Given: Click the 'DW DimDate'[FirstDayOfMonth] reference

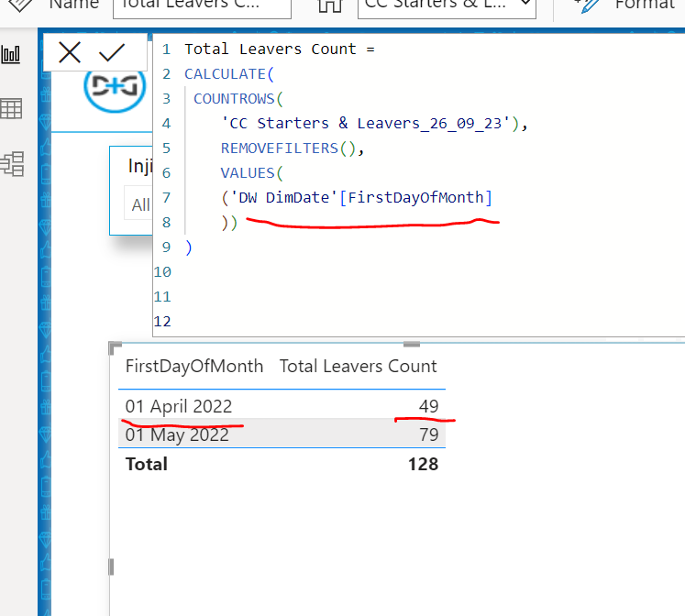Looking at the screenshot, I should (361, 198).
